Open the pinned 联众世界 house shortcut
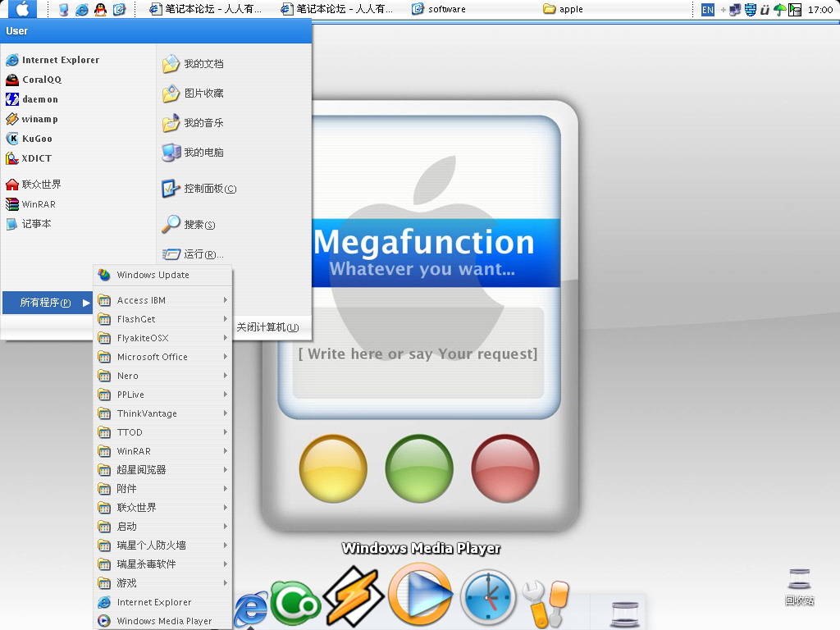Viewport: 840px width, 630px height. [33, 185]
